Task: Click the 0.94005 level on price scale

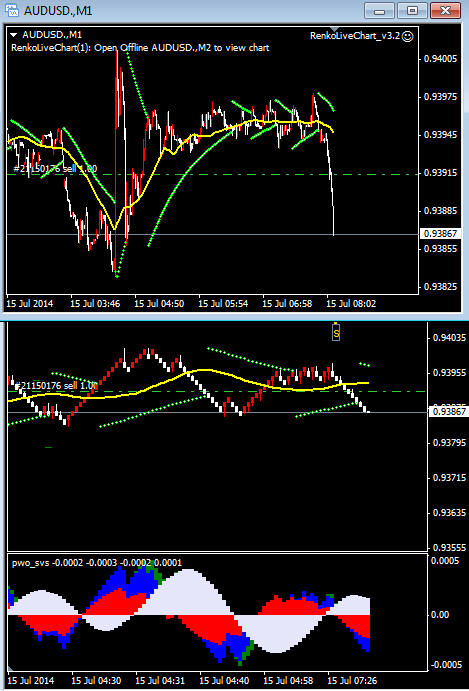Action: [x=441, y=58]
